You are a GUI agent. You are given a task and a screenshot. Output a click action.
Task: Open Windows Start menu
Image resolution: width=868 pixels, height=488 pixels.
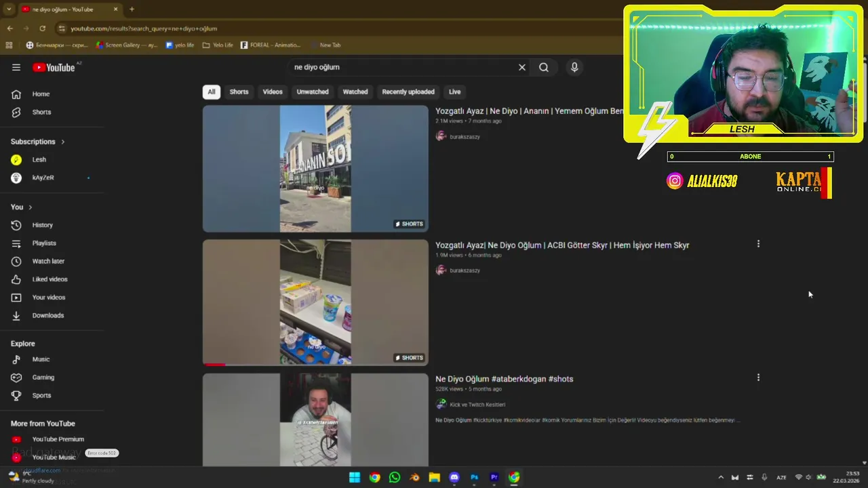[355, 477]
